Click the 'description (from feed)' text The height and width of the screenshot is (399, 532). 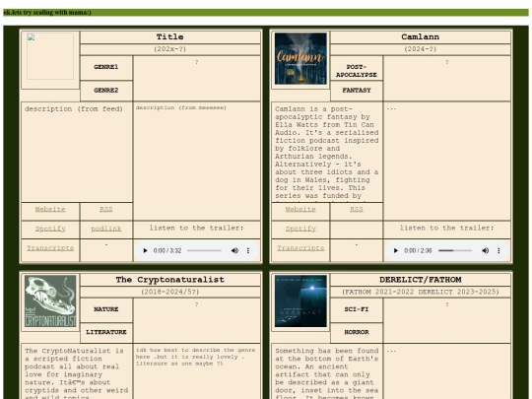click(74, 109)
